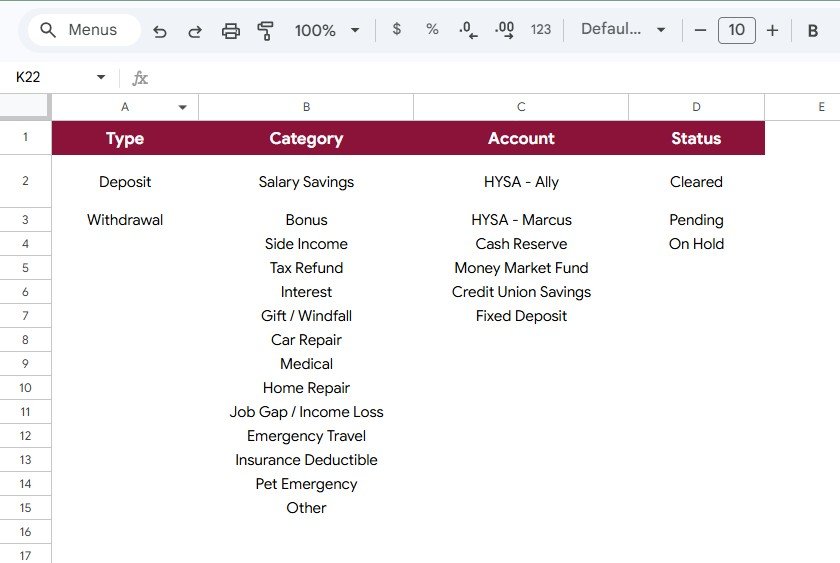Select the Pet Emergency cell
Viewport: 840px width, 563px height.
[x=306, y=484]
